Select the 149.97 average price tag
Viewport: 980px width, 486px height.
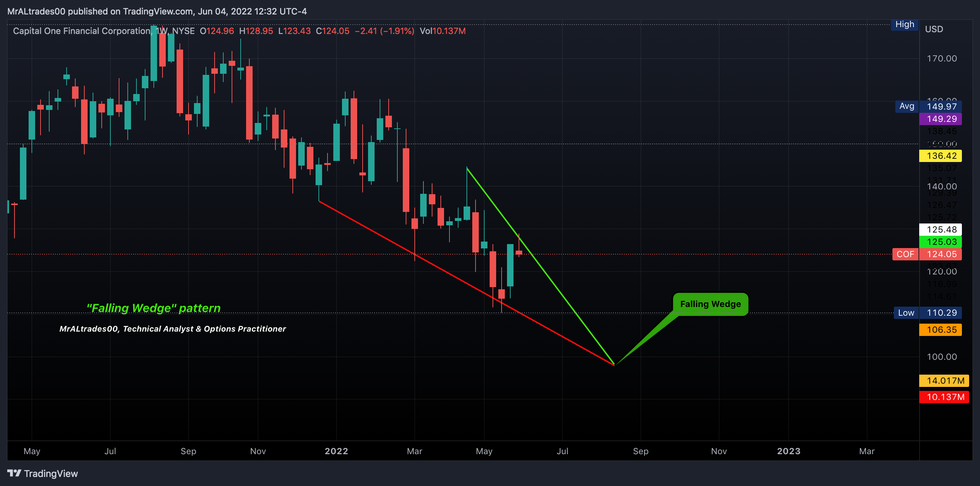coord(941,106)
